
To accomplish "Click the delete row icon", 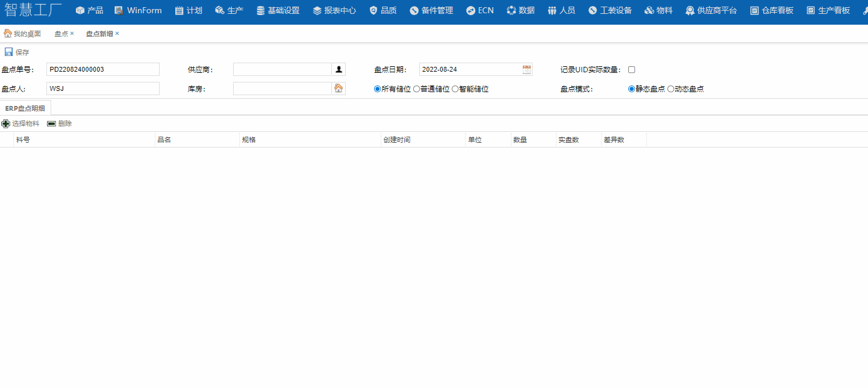I will tap(52, 123).
